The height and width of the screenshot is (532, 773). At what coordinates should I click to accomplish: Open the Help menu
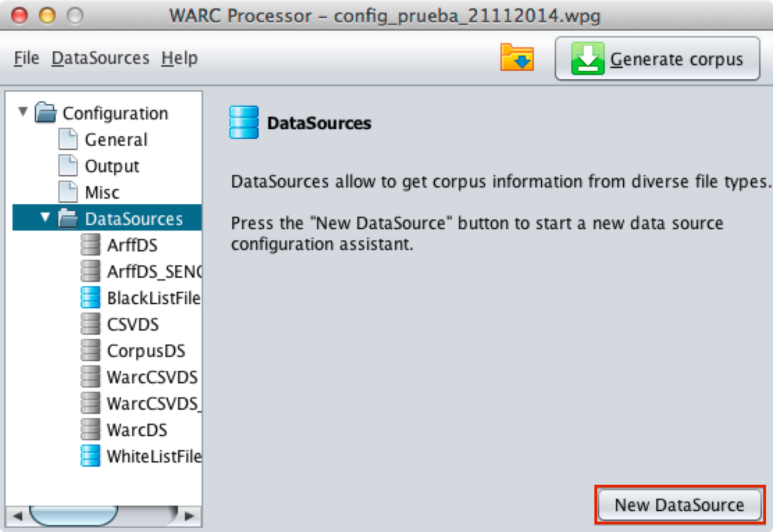tap(179, 58)
